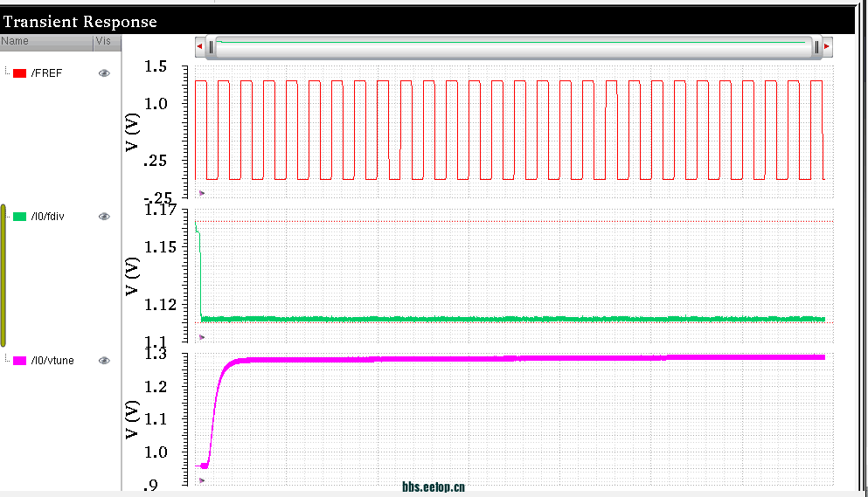The image size is (868, 497).
Task: Click the 1.5 axis label in FREF strip
Action: coord(156,66)
